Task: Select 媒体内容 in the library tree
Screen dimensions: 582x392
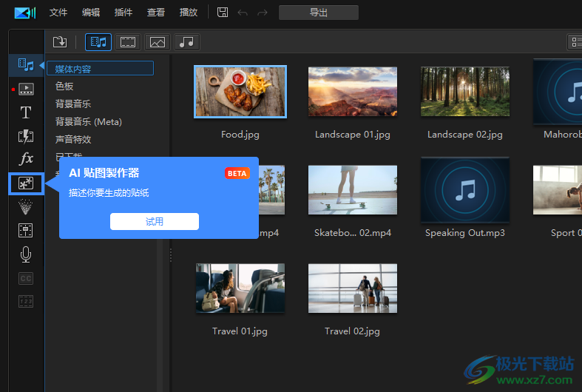Action: pyautogui.click(x=101, y=69)
